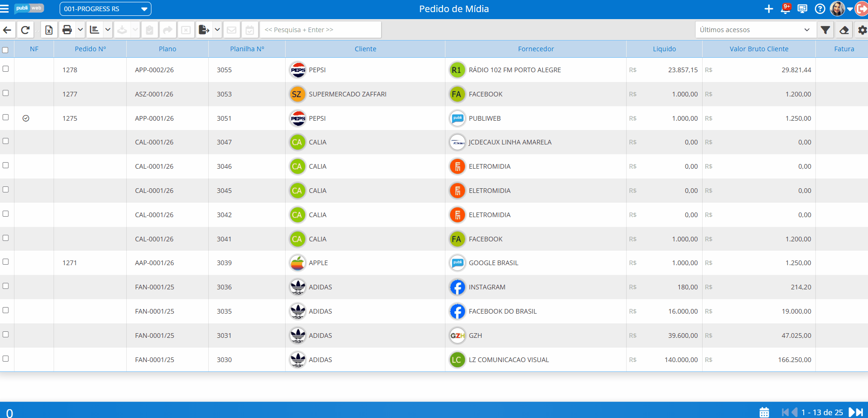Click the Pesquisa search field
868x418 pixels.
[321, 30]
